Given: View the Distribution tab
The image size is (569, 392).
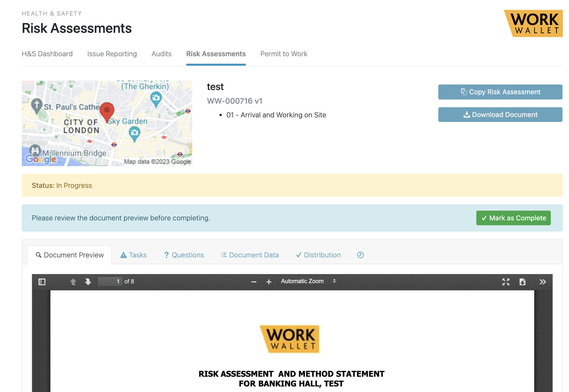Looking at the screenshot, I should (x=318, y=255).
